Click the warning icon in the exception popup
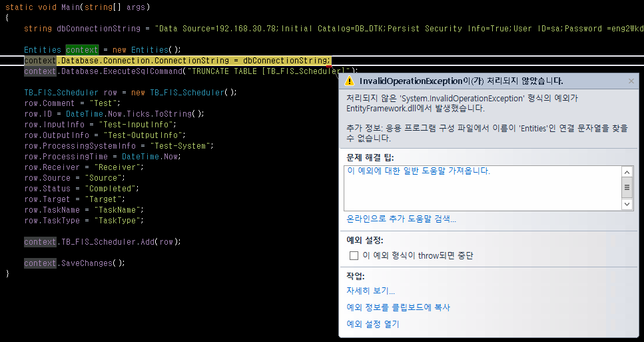644x342 pixels. click(x=348, y=81)
